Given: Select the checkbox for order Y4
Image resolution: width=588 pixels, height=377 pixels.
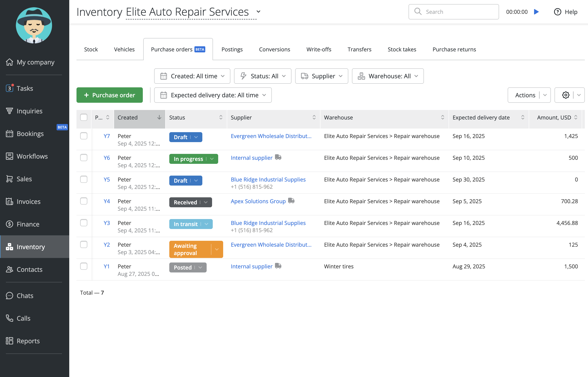Looking at the screenshot, I should tap(84, 201).
